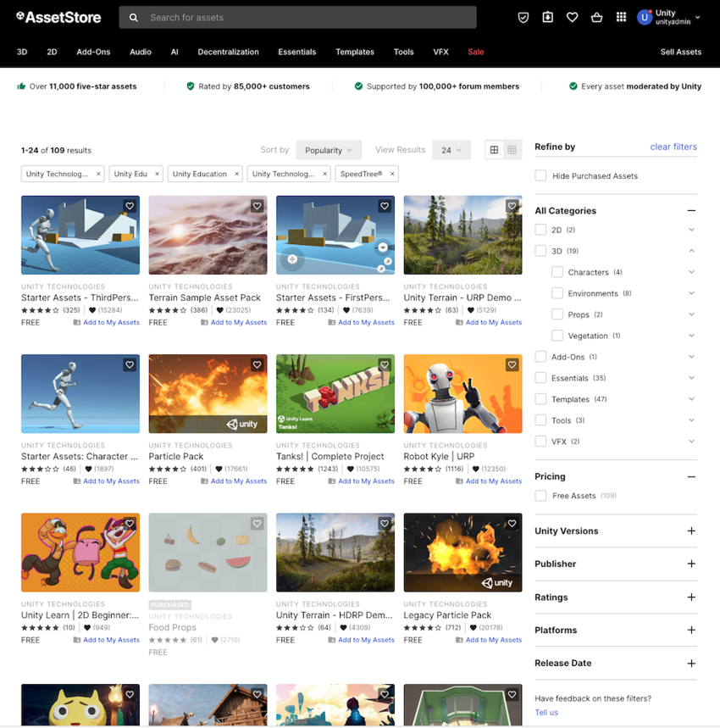Viewport: 720px width, 728px height.
Task: Click the wishlist heart icon in the header
Action: tap(572, 17)
